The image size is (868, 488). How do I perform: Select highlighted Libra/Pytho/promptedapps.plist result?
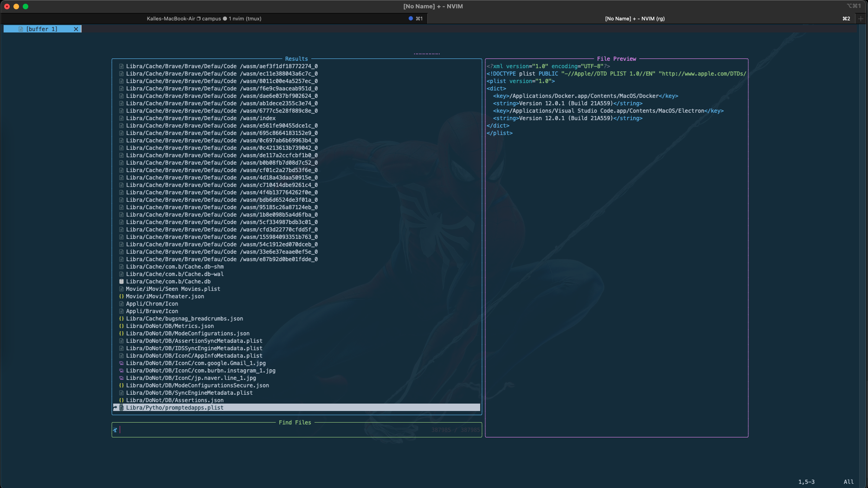297,408
